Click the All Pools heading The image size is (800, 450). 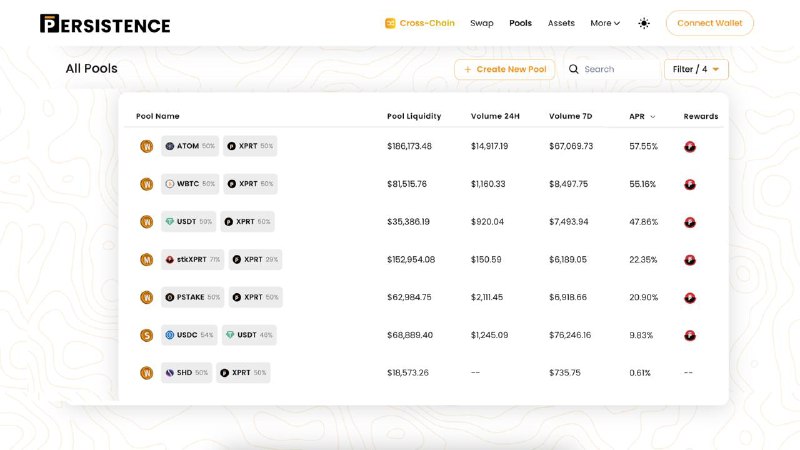point(91,68)
